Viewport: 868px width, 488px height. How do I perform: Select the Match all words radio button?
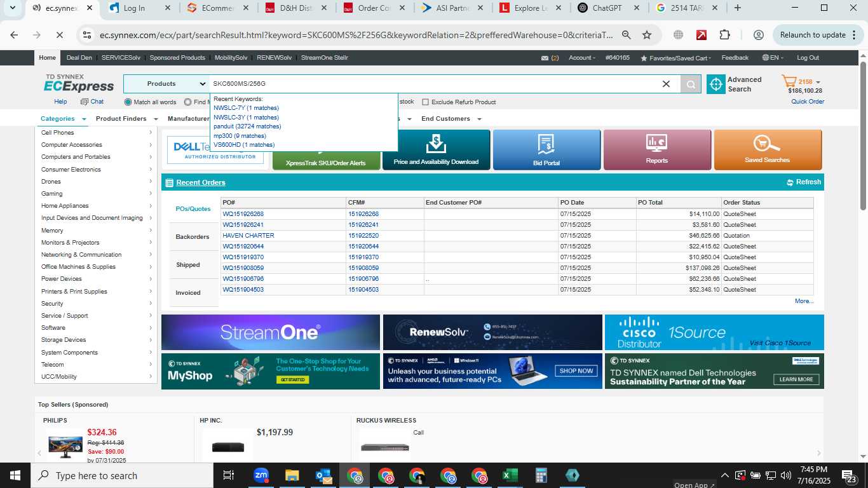click(128, 102)
